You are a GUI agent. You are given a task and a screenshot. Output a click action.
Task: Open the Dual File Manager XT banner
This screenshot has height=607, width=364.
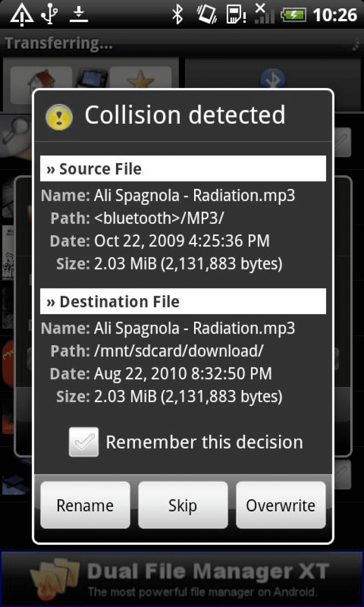pos(182,579)
